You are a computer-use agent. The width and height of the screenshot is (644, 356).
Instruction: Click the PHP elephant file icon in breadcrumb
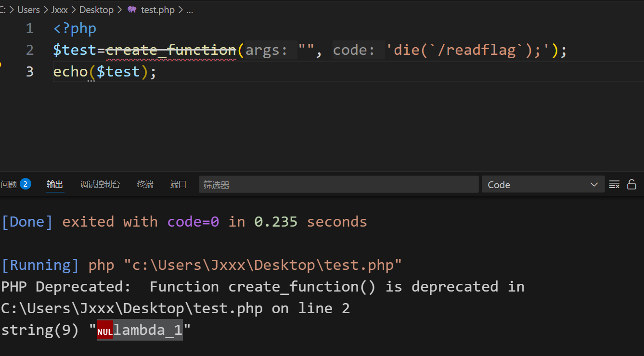click(132, 10)
